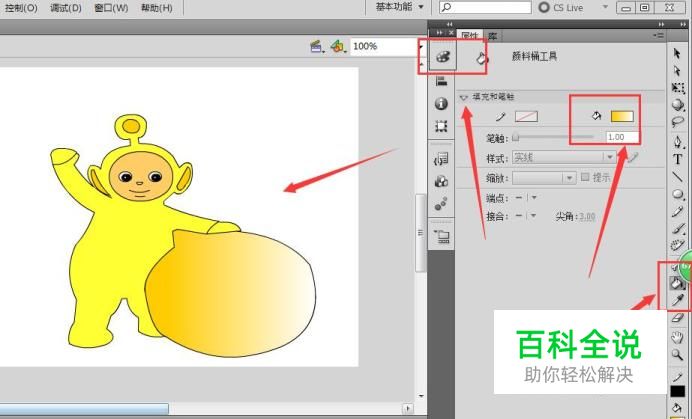692x419 pixels.
Task: Click the Edit Scene clapperboard icon
Action: (316, 46)
